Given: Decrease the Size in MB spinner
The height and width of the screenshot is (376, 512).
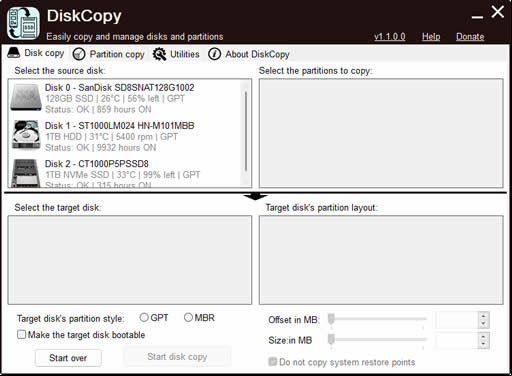Looking at the screenshot, I should pyautogui.click(x=484, y=344).
